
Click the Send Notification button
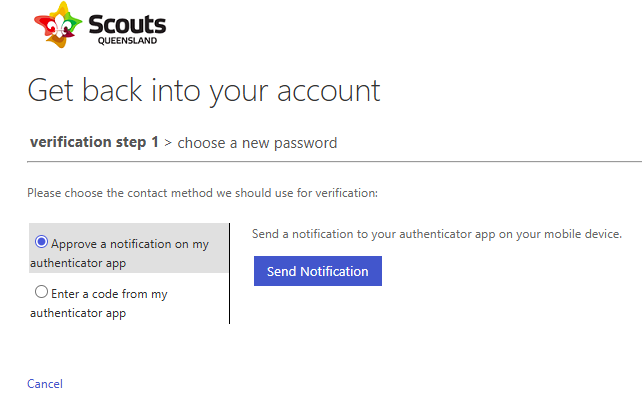click(318, 271)
